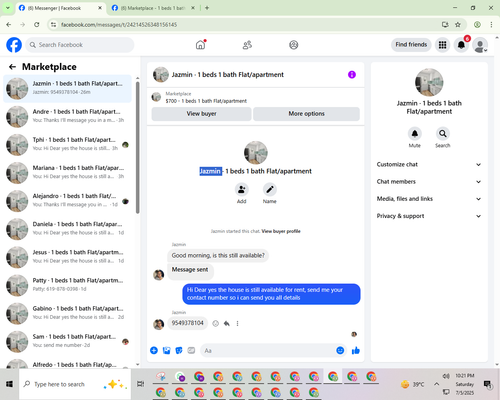Open the Alejandro conversation
This screenshot has width=500, height=400.
pyautogui.click(x=67, y=201)
